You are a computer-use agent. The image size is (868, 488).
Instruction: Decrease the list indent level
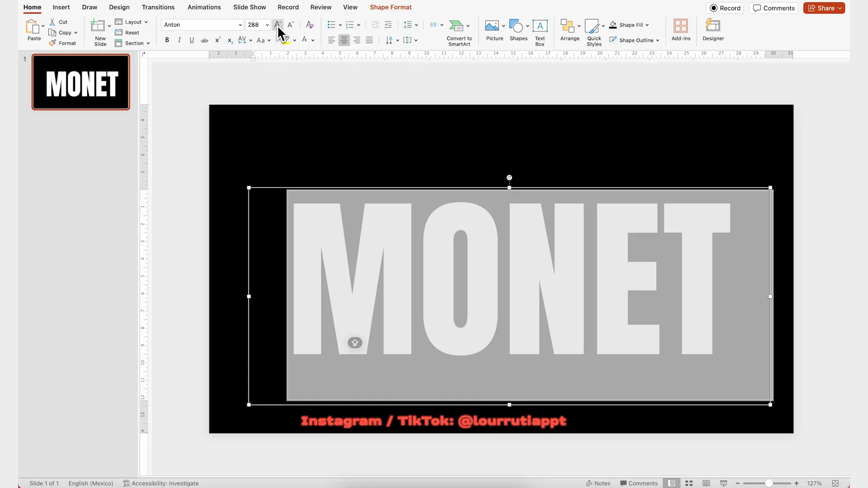375,24
